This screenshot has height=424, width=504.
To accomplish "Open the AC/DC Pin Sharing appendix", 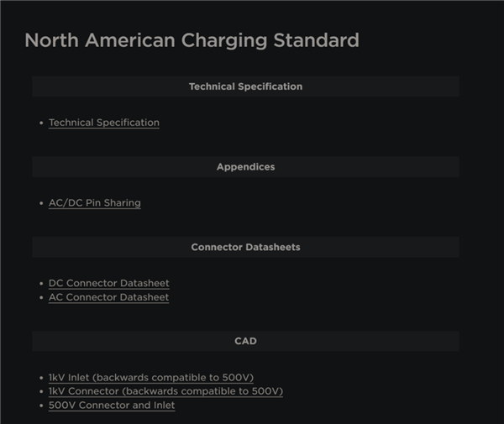I will [94, 203].
